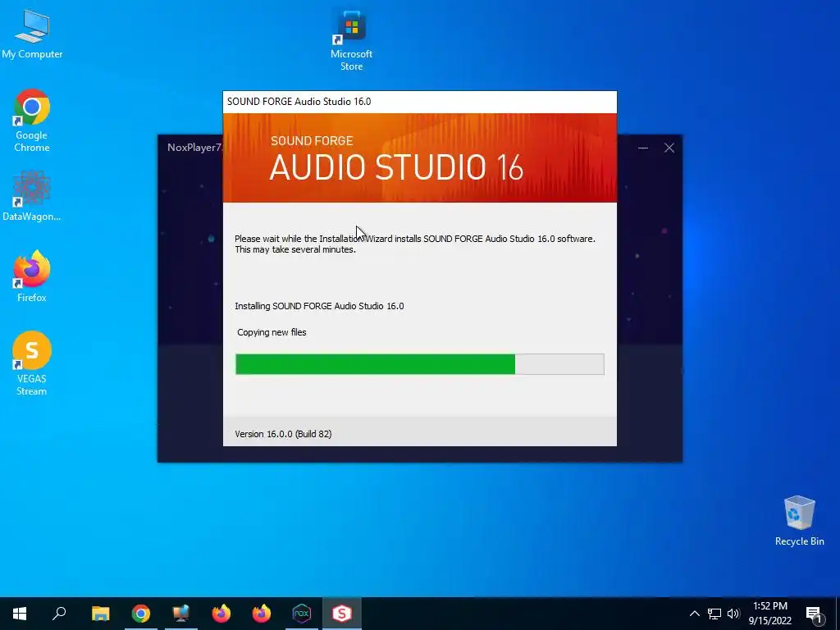Select the VEGAS Stream desktop shortcut
Viewport: 840px width, 630px height.
point(32,363)
